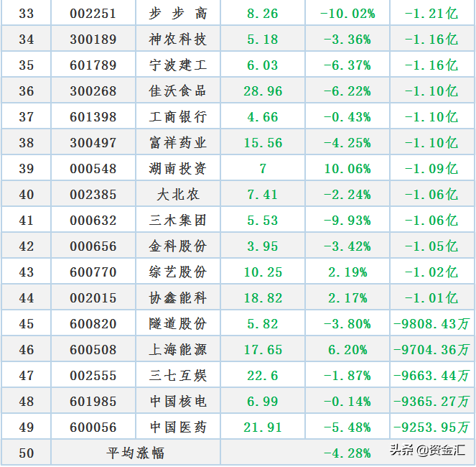The height and width of the screenshot is (467, 476).
Task: Click change value 2.17%
Action: coord(347,297)
